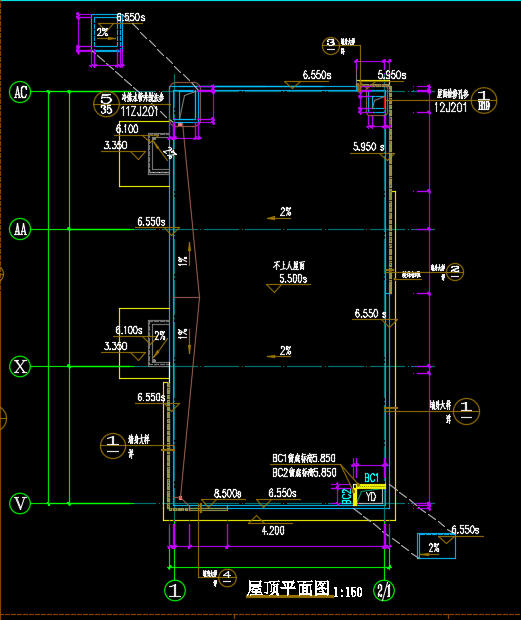Select the AA grid axis bubble
Image resolution: width=521 pixels, height=620 pixels.
(20, 229)
